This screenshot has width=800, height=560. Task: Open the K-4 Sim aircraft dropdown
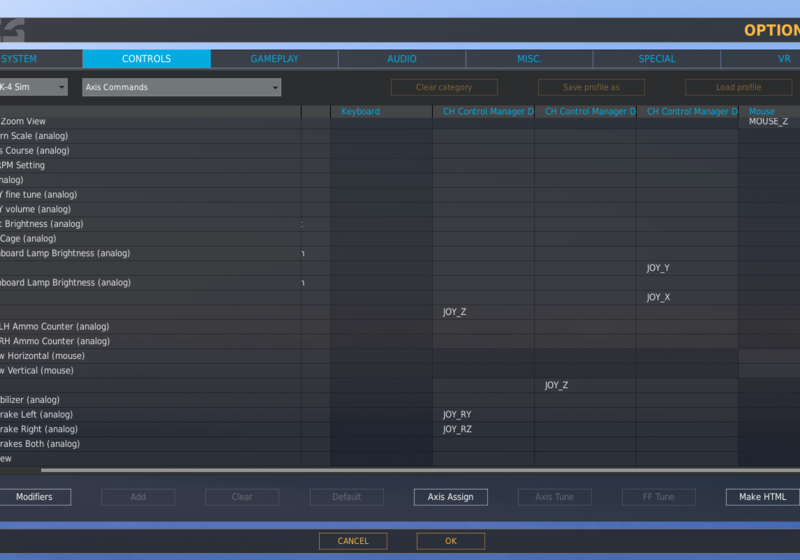tap(33, 87)
